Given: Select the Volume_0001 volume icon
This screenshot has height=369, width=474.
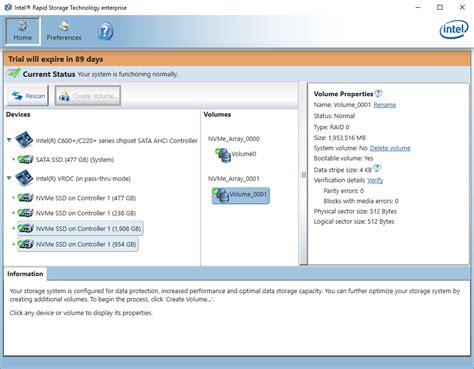Looking at the screenshot, I should (221, 195).
